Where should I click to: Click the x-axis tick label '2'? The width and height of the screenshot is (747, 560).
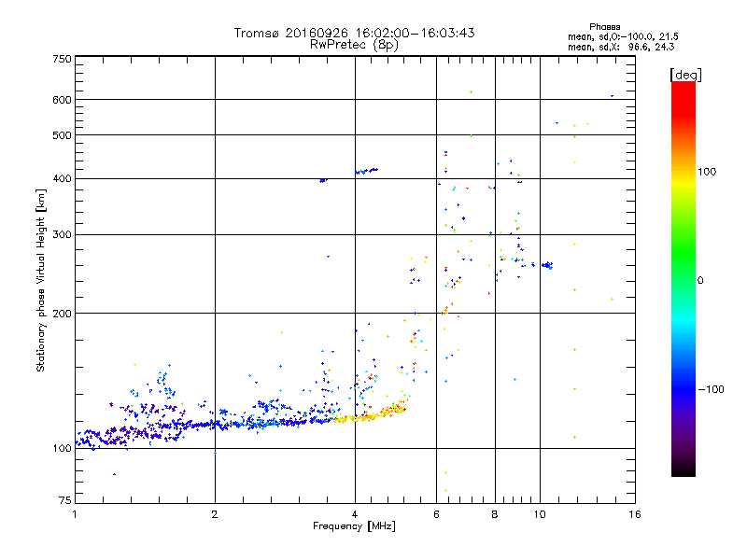coord(215,514)
